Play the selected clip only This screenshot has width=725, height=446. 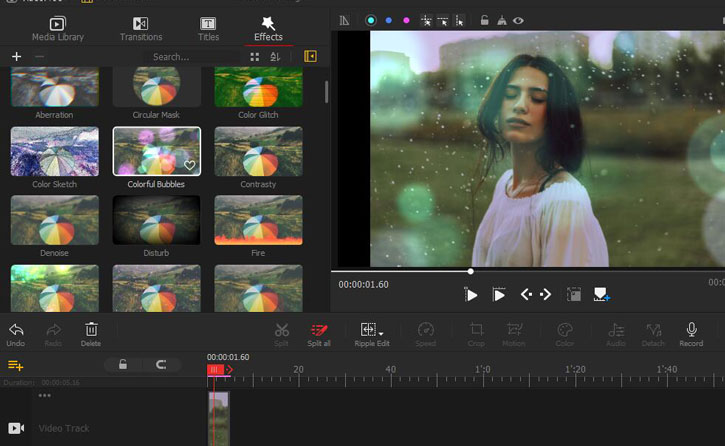(498, 294)
